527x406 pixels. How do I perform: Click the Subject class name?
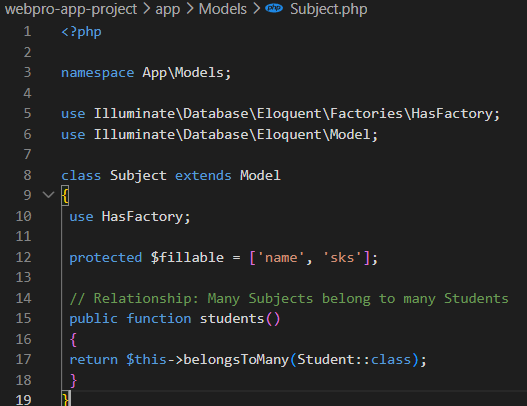(x=138, y=176)
